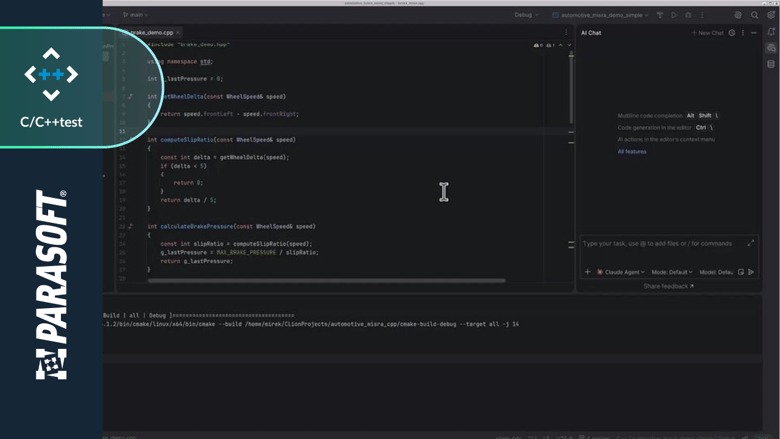Click the 'return delta / 5;' line
The image size is (780, 439).
188,200
